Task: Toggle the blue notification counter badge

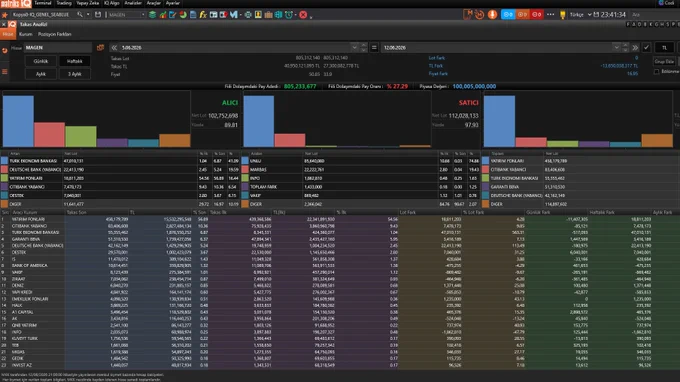Action: click(x=508, y=14)
